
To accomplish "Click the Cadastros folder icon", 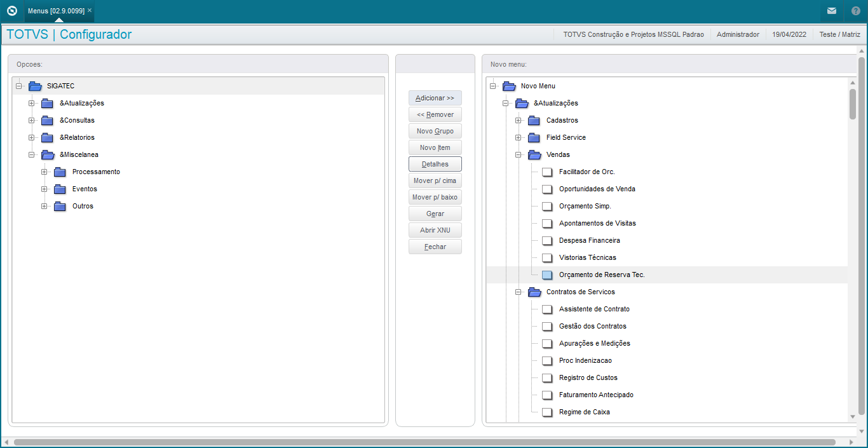I will click(x=534, y=120).
